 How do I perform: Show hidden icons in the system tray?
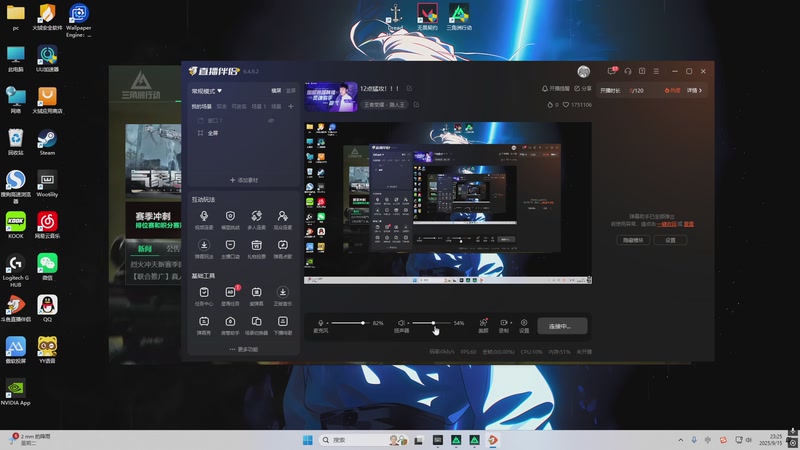tap(681, 440)
